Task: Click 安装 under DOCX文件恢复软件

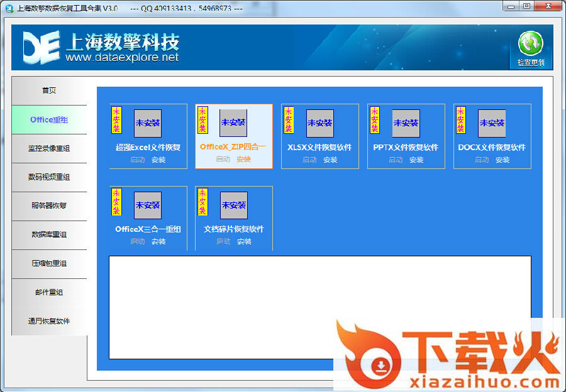Action: (503, 160)
